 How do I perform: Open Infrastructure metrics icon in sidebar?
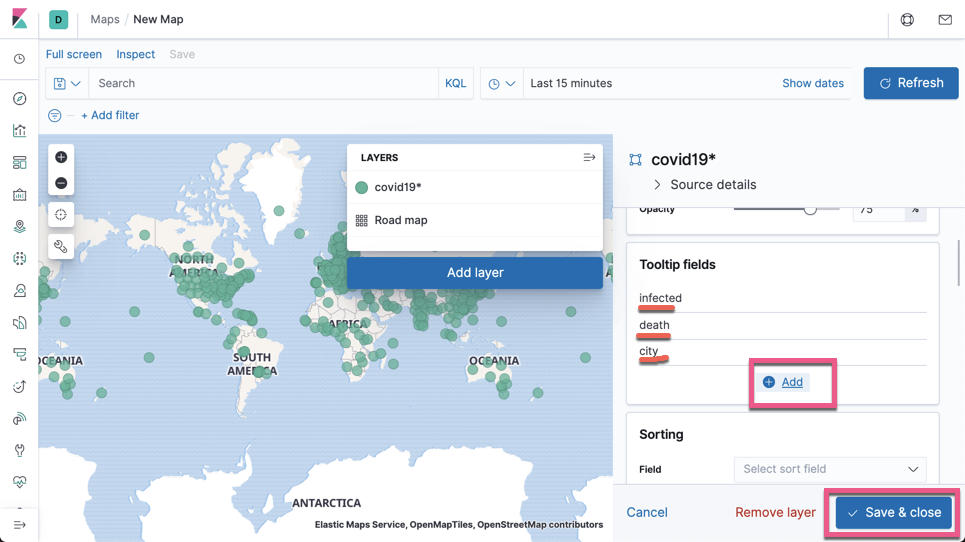tap(20, 290)
